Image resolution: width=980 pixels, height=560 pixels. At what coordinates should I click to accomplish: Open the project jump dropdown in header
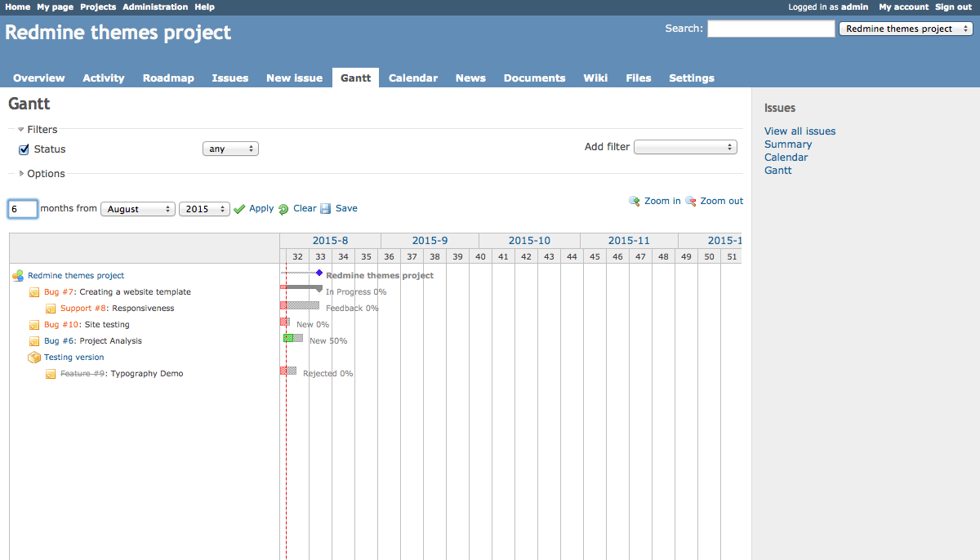coord(906,29)
